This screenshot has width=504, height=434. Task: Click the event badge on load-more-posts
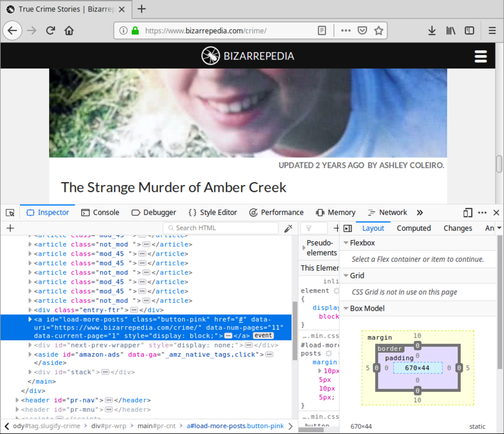(263, 336)
